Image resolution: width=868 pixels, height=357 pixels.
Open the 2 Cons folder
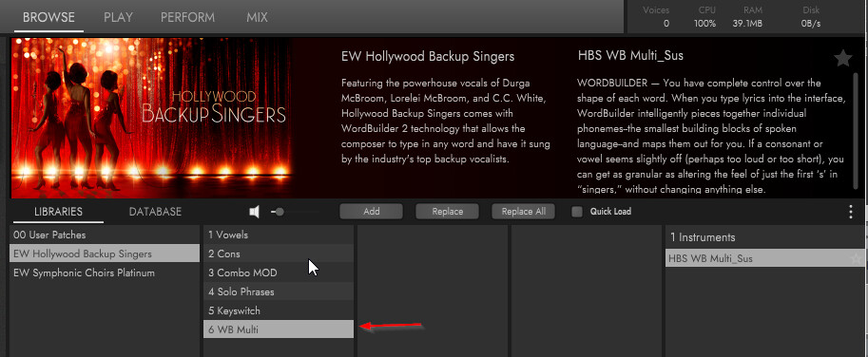tap(279, 254)
